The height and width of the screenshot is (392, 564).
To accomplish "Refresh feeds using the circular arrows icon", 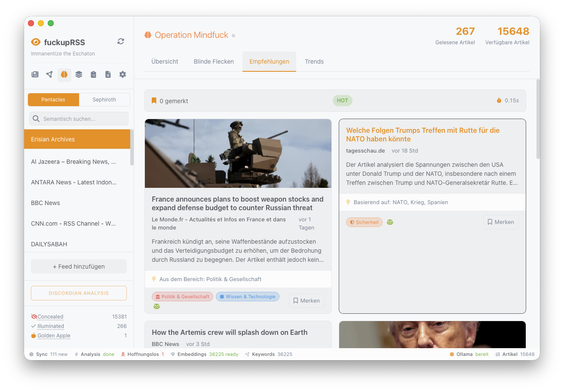I will [121, 41].
